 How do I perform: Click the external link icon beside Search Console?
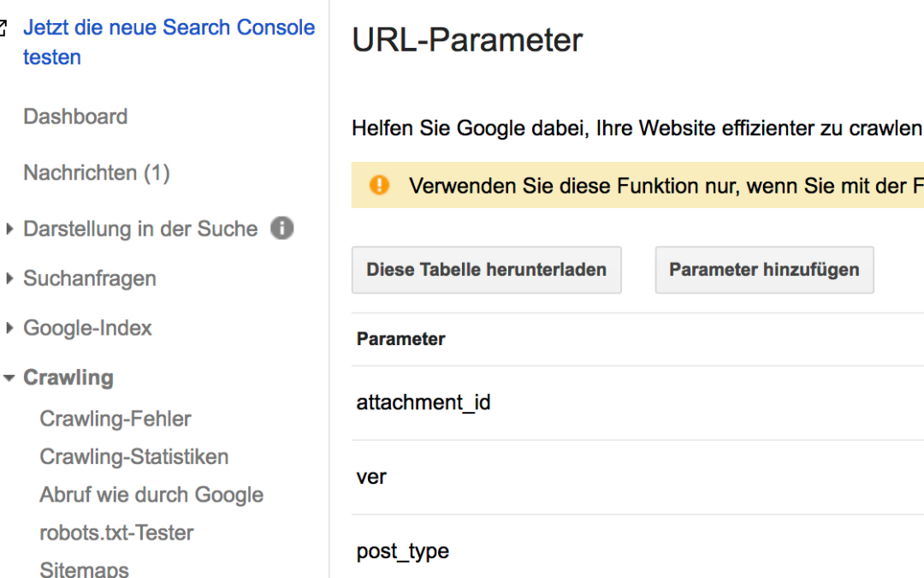coord(3,28)
